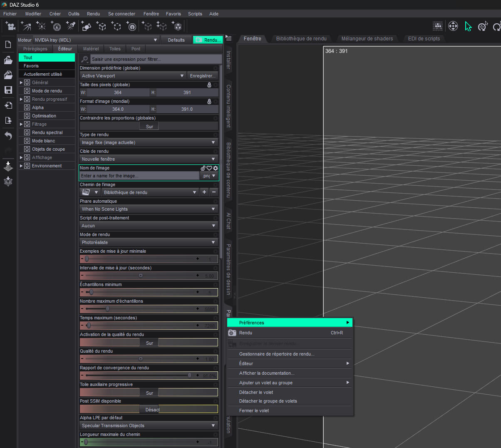Click the lock icon on Taille des pixels
The image size is (501, 448).
coord(209,85)
